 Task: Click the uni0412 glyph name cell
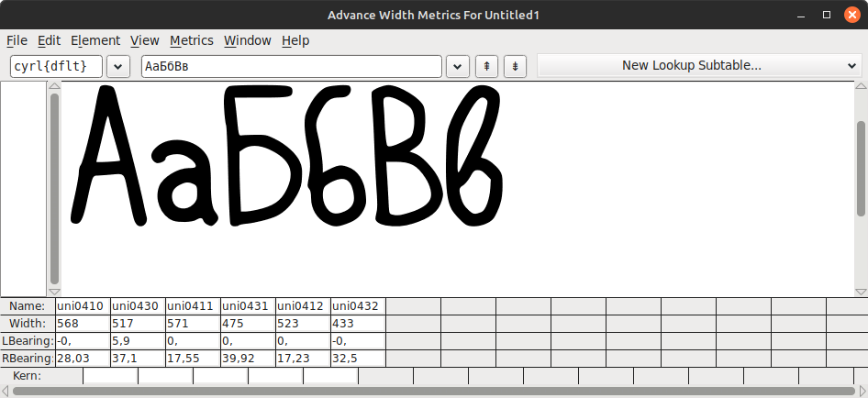tap(303, 305)
